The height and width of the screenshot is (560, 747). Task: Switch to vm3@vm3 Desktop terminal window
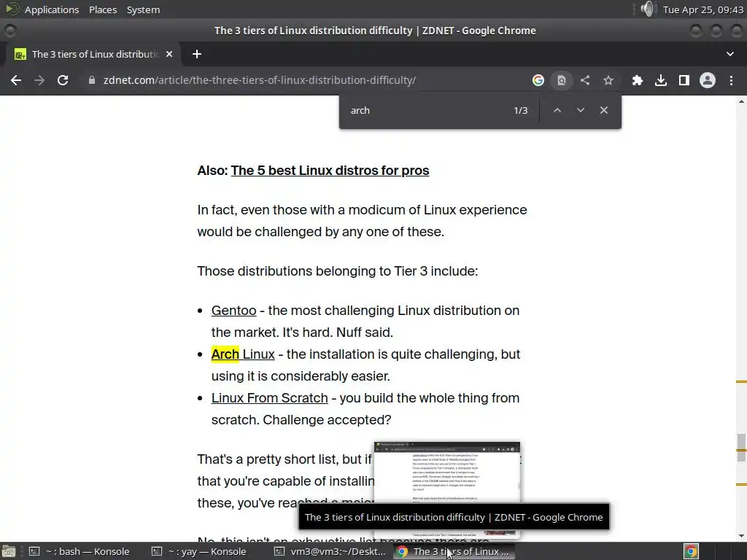(x=330, y=551)
